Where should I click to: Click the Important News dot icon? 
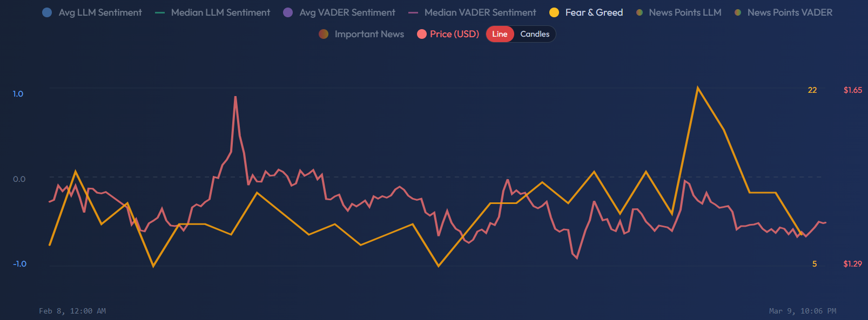pos(322,33)
